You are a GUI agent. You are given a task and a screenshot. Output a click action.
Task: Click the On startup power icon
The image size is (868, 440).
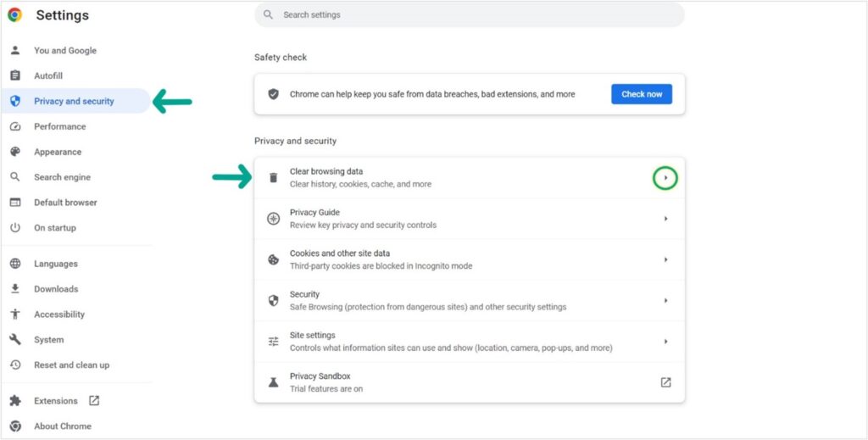pyautogui.click(x=15, y=227)
